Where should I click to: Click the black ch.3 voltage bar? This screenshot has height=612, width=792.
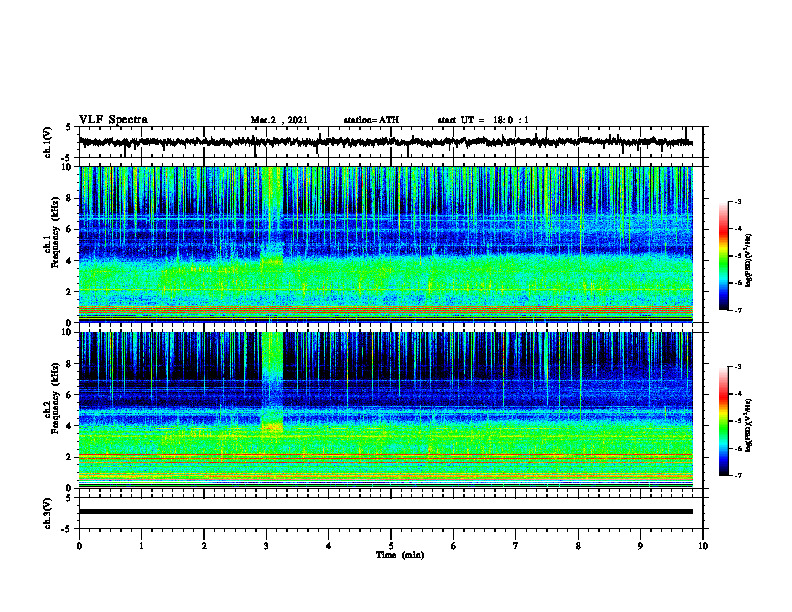[385, 512]
